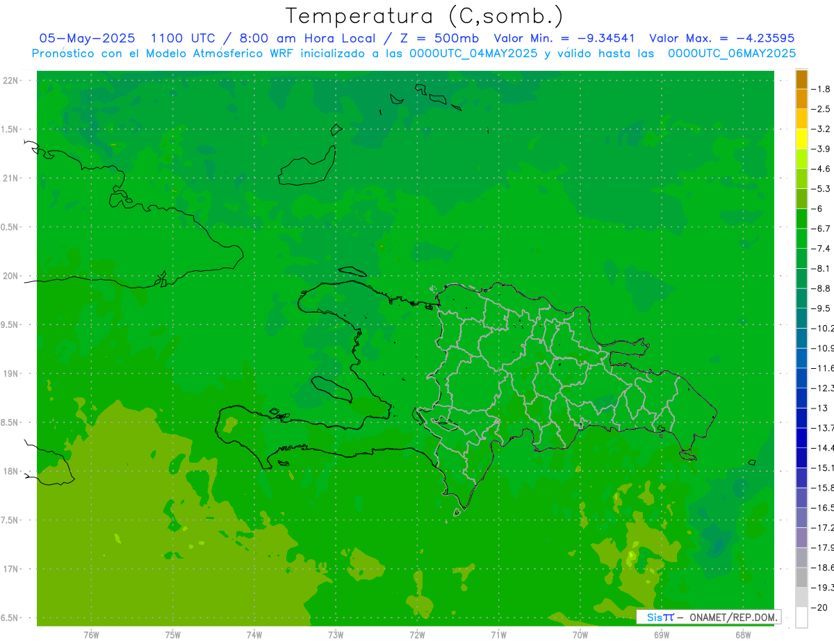The image size is (834, 644).
Task: Click the "Z = 500mb" level text
Action: [439, 38]
